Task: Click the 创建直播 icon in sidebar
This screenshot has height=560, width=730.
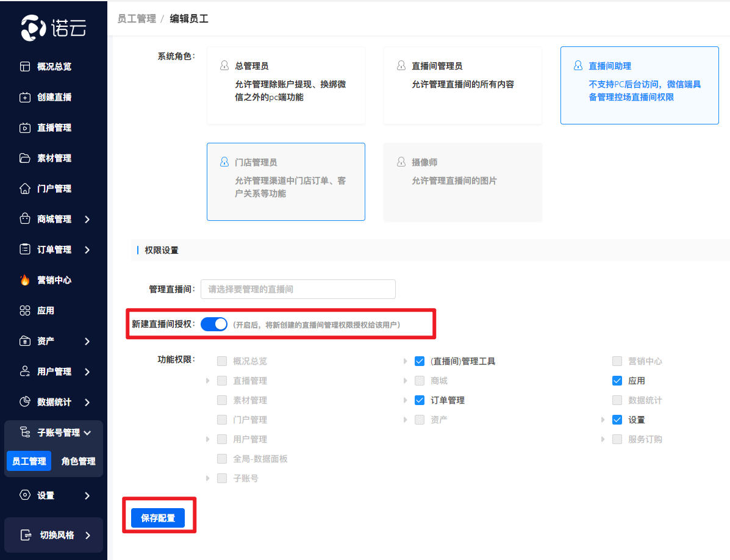Action: click(x=25, y=97)
